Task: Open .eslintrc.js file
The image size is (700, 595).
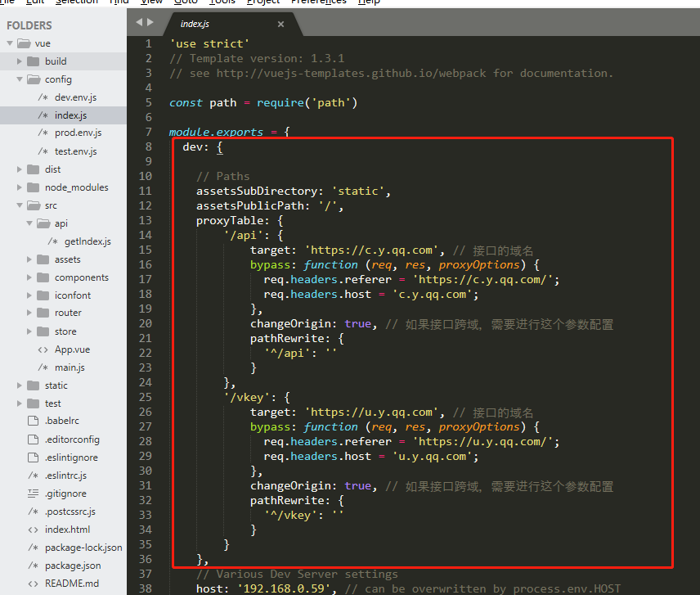Action: coord(64,476)
